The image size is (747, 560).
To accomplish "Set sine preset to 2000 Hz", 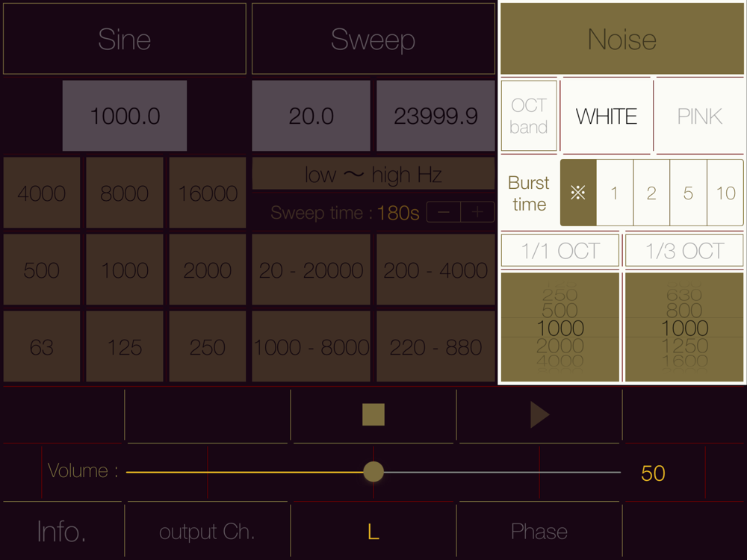I will tap(207, 270).
